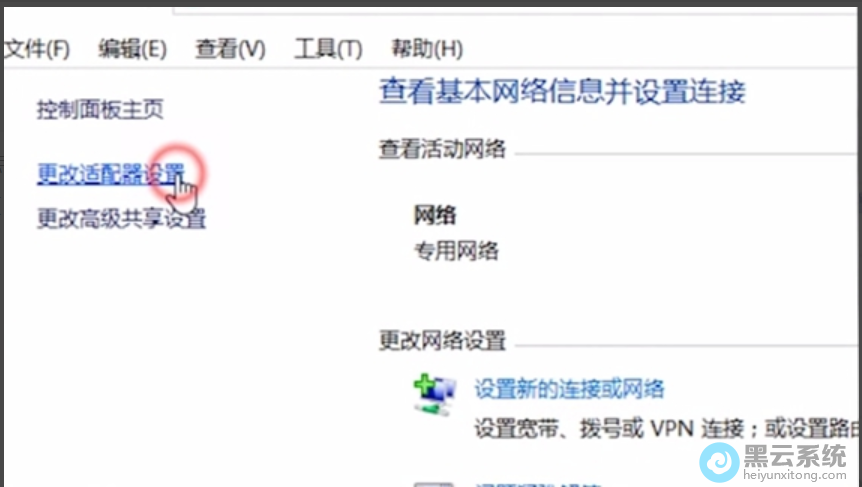Go to 控制面板主页
This screenshot has height=487, width=862.
click(100, 109)
